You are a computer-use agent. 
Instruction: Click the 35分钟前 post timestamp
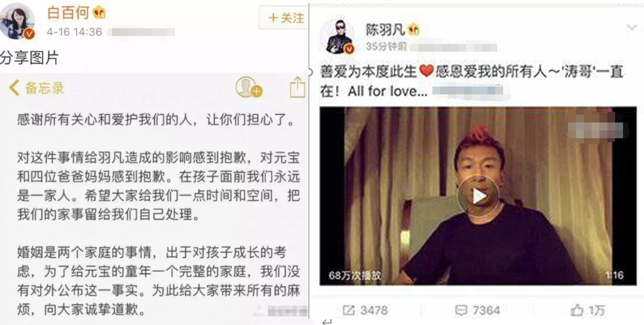(x=386, y=47)
